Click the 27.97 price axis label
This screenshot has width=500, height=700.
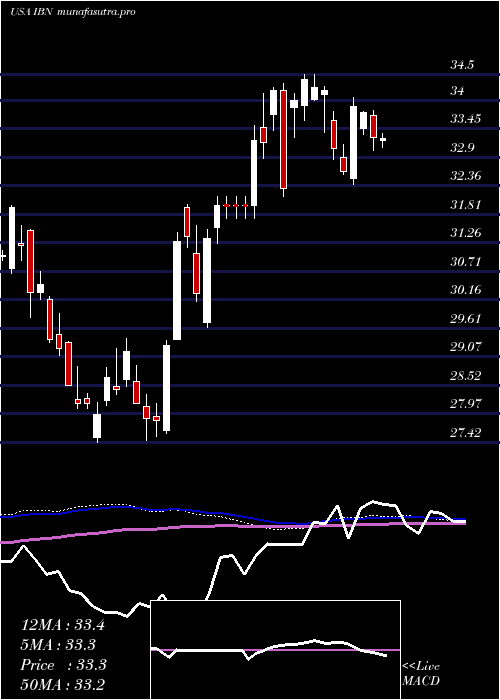pos(465,404)
